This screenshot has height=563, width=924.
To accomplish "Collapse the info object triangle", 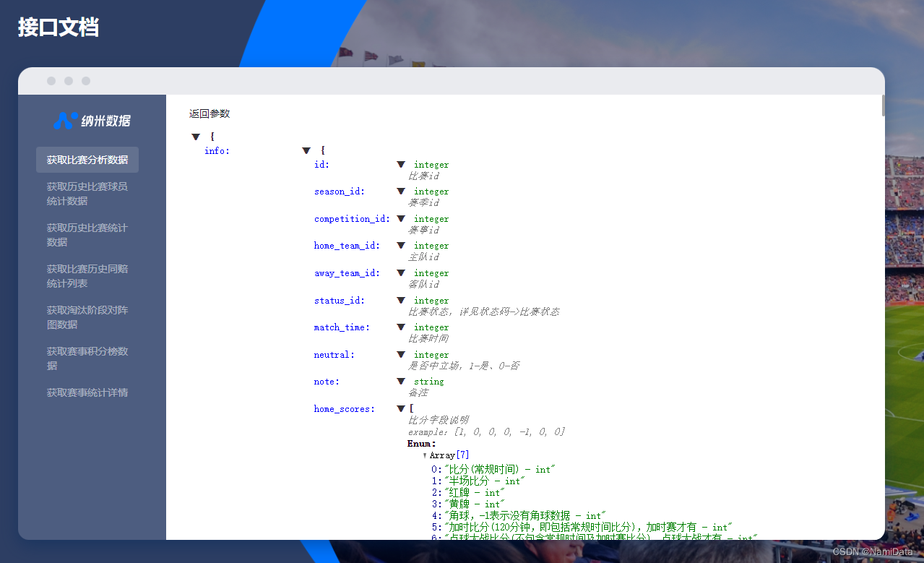I will (306, 151).
